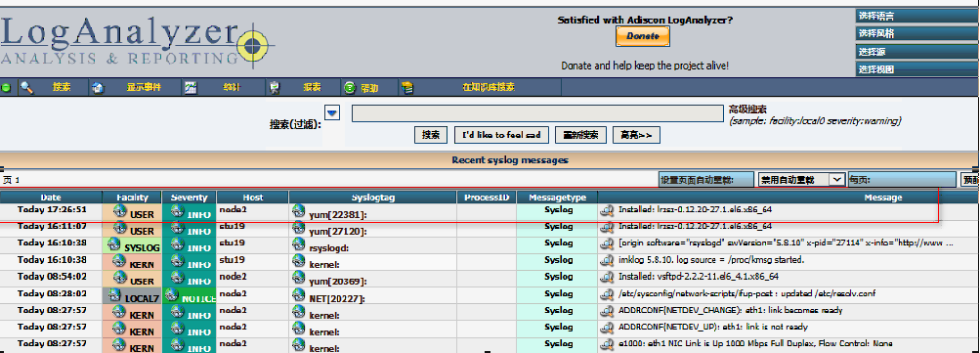Open details icon for imklog 5.8.10 message

[x=606, y=260]
